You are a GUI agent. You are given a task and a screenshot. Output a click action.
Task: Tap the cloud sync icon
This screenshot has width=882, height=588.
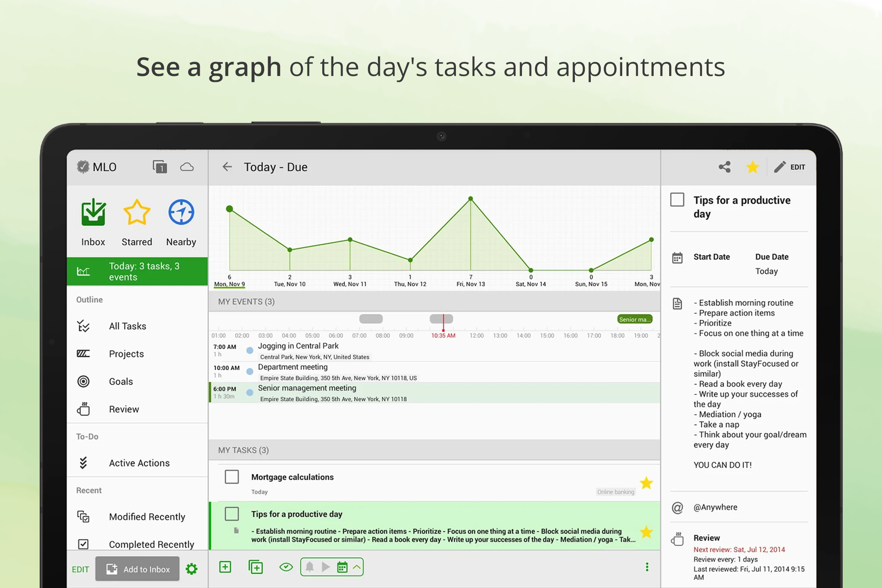187,167
